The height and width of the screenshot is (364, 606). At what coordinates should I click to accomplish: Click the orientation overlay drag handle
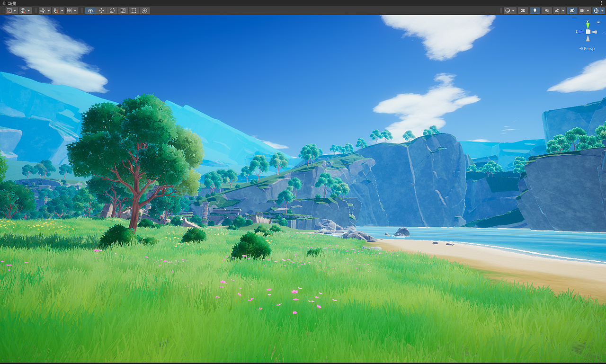(x=574, y=18)
